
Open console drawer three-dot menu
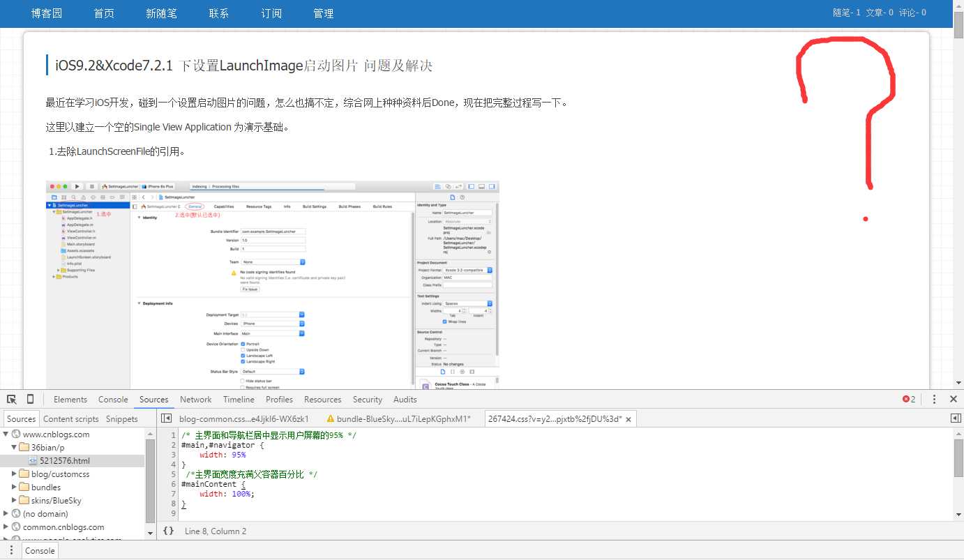[x=11, y=550]
